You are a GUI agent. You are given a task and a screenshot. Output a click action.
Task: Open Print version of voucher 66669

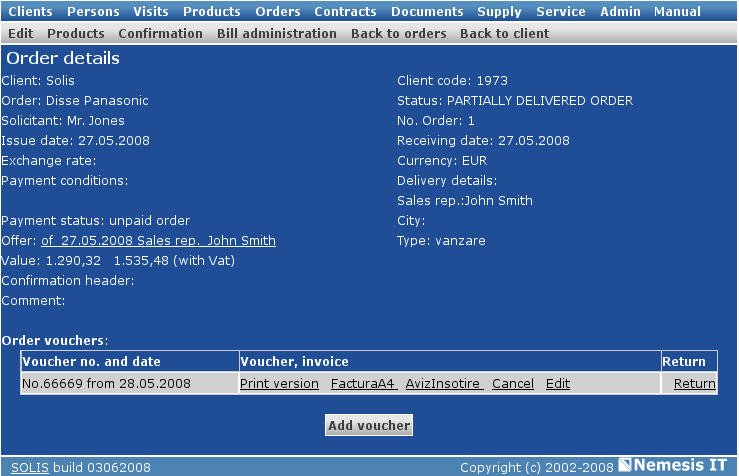(279, 384)
